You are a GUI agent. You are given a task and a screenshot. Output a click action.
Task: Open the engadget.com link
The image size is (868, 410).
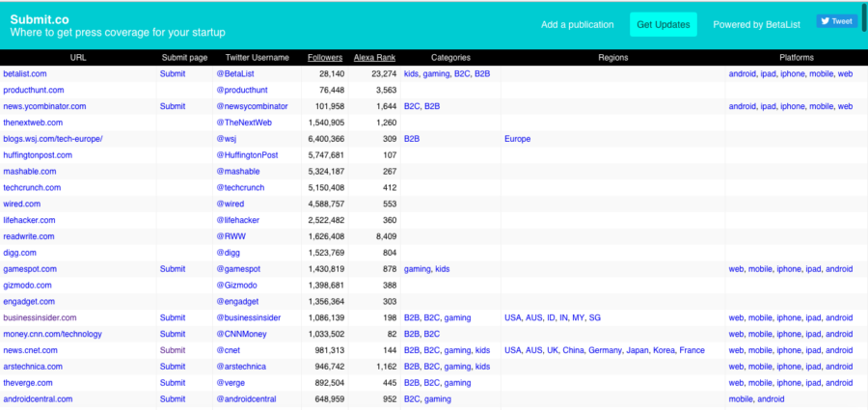coord(29,301)
